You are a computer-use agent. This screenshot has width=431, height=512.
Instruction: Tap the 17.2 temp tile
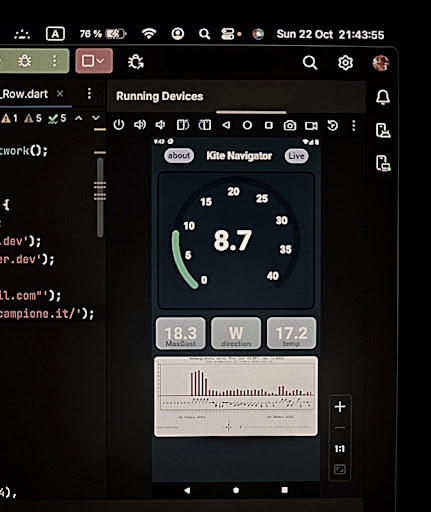(x=291, y=333)
